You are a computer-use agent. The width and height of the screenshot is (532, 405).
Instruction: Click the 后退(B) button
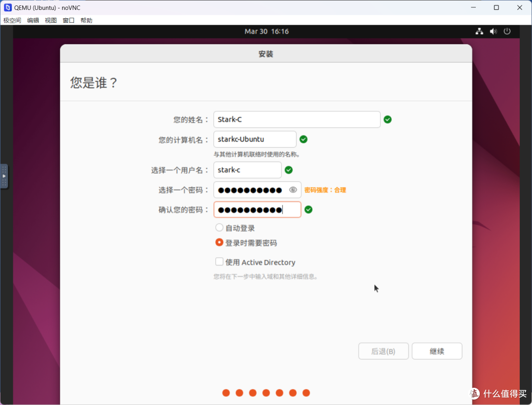[x=383, y=351]
